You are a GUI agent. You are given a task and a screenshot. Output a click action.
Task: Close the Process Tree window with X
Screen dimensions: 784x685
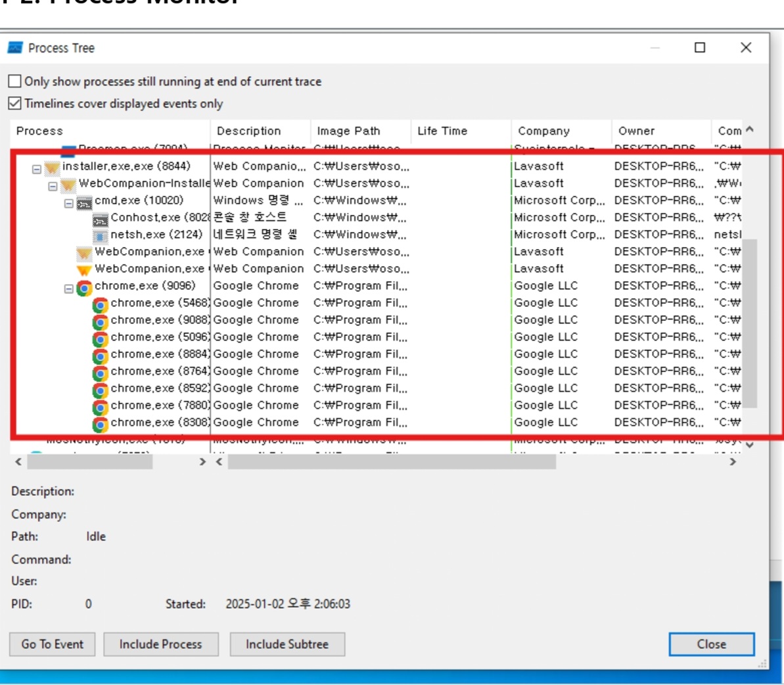[x=746, y=47]
